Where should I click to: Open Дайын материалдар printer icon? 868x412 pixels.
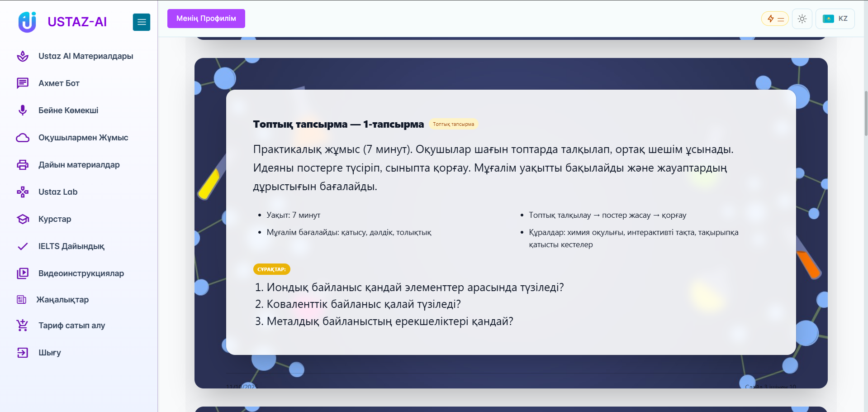click(23, 165)
